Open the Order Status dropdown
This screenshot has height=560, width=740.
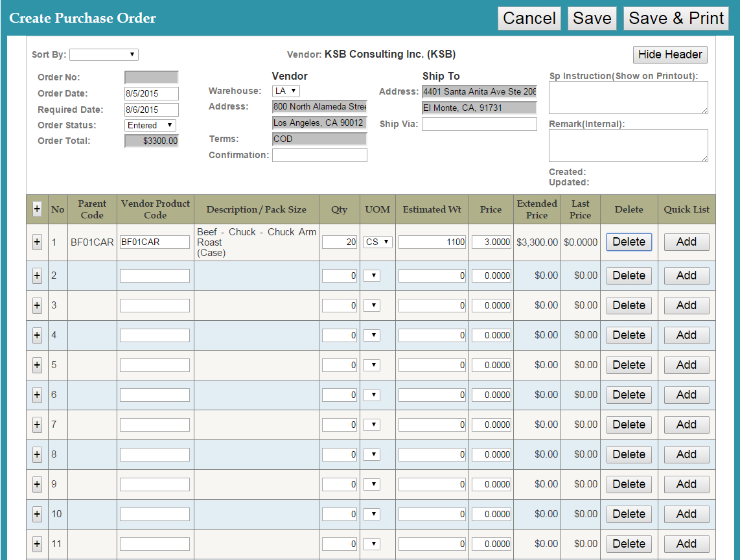click(150, 125)
